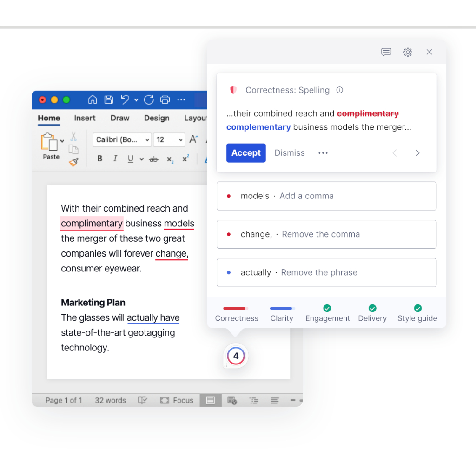The height and width of the screenshot is (476, 476).
Task: Toggle Subscript formatting
Action: (x=170, y=159)
